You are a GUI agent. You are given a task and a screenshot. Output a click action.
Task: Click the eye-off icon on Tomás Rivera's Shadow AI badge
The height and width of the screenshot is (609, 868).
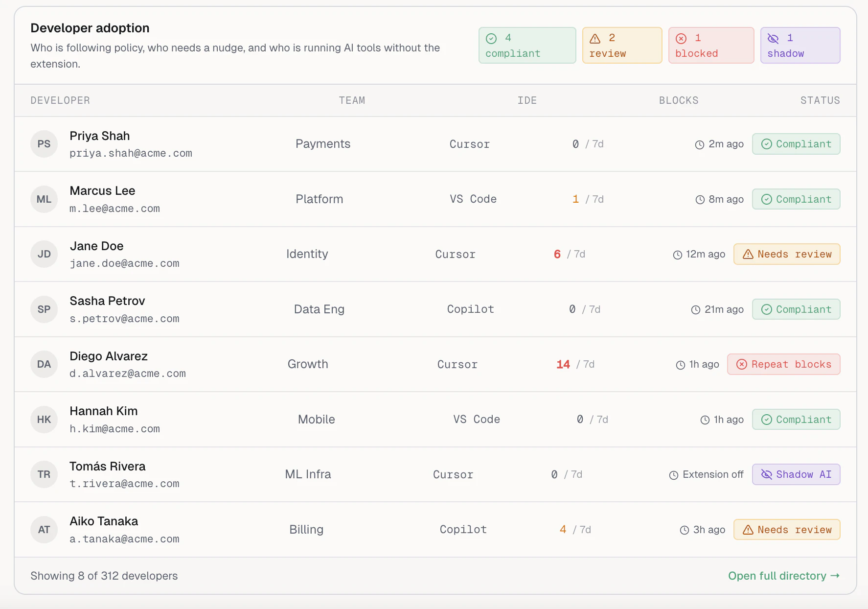766,474
